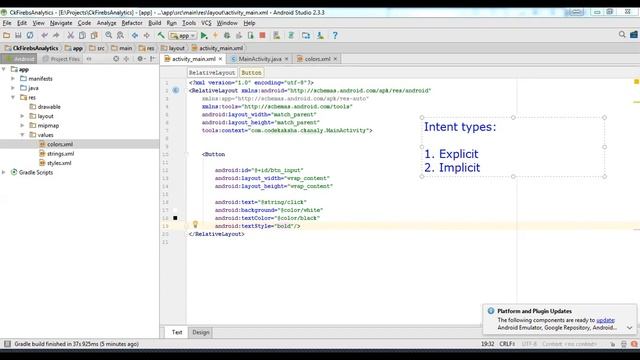Click the Hector inspector icon in status bar
Viewport: 640px width, 360px height.
coord(623,344)
